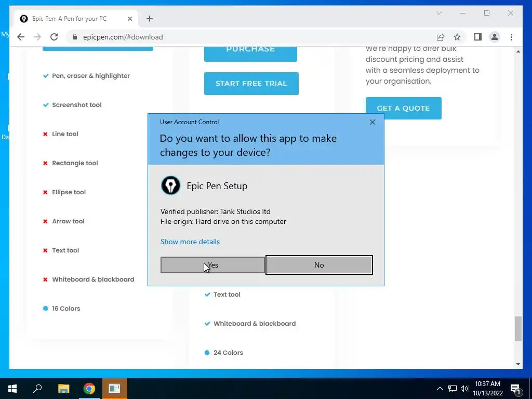Viewport: 532px width, 399px height.
Task: Click scrollbar up arrow
Action: tap(518, 51)
